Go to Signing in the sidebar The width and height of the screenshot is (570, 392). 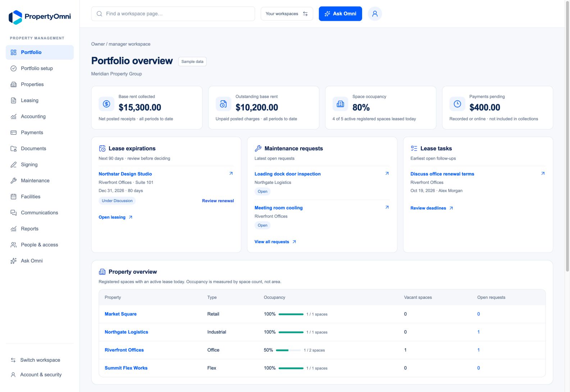40,164
